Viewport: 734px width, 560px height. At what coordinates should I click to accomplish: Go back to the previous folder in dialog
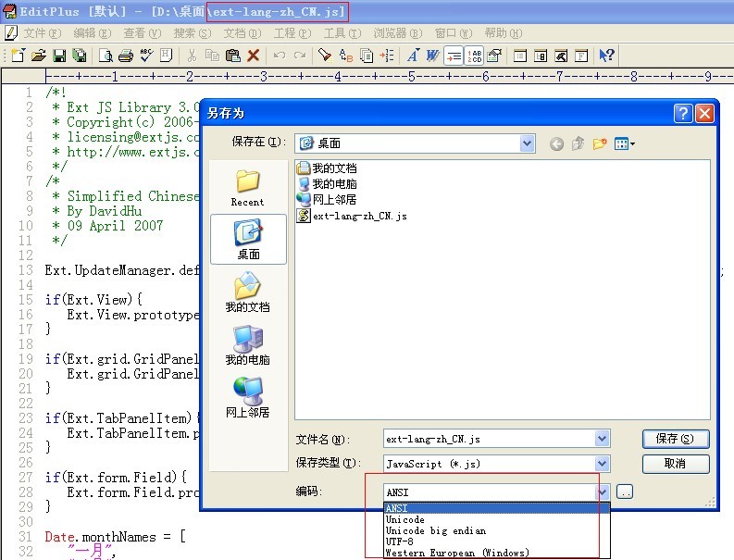[556, 143]
